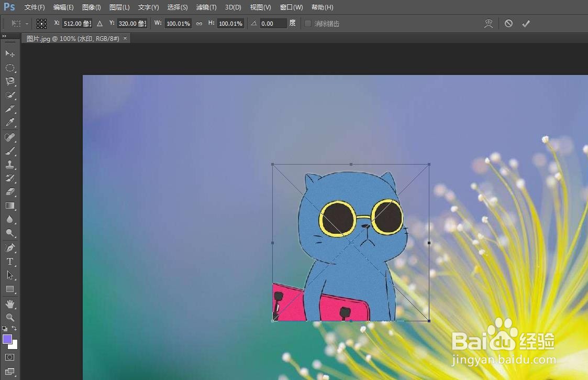The image size is (588, 380).
Task: Select the Eraser tool
Action: click(x=10, y=192)
